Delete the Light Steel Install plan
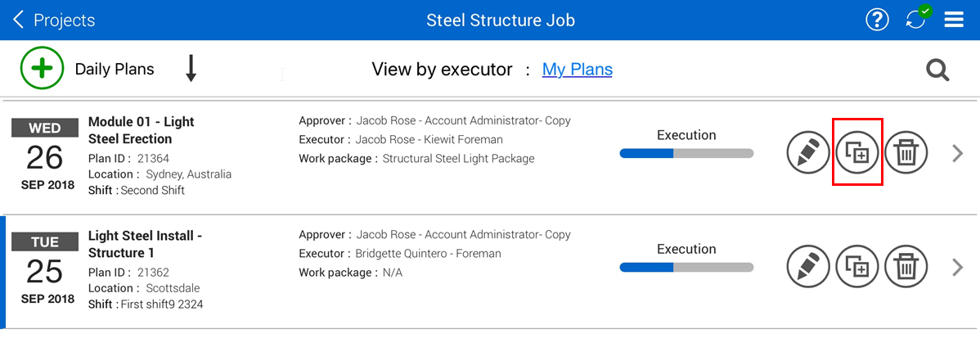 906,266
